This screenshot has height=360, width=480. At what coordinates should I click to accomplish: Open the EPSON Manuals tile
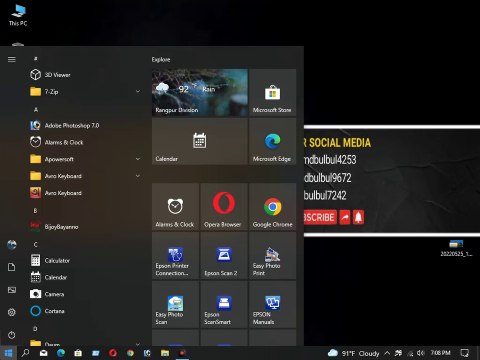272,304
